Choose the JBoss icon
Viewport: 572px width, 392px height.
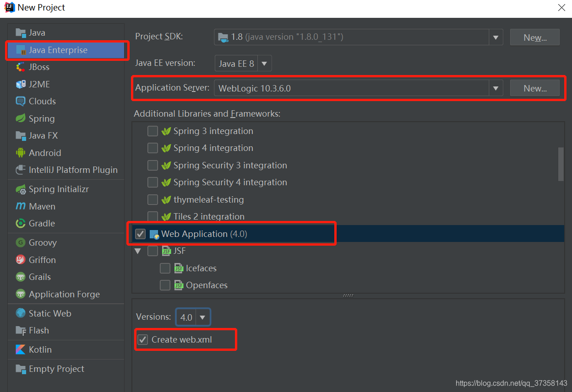tap(21, 67)
